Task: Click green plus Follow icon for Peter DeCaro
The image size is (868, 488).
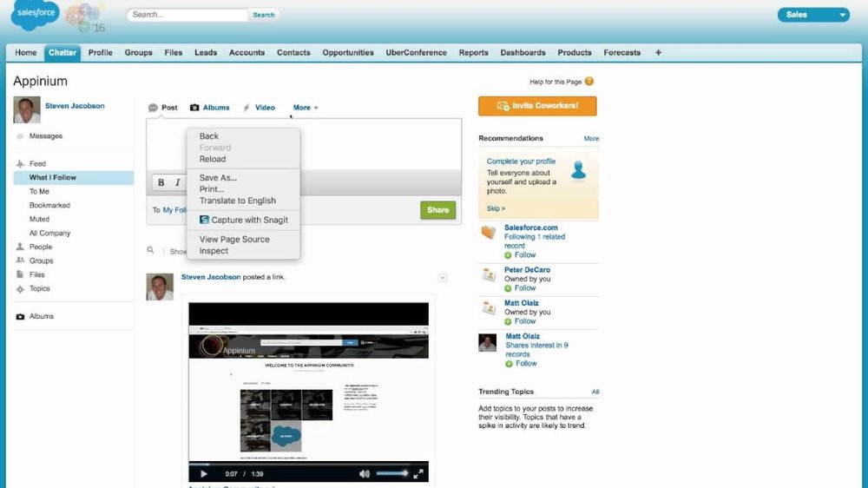Action: 508,288
